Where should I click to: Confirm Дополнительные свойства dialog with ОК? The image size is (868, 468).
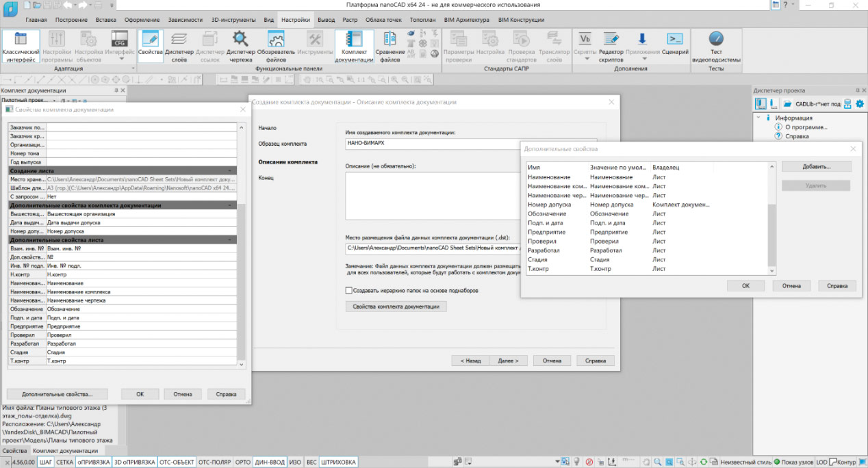[744, 286]
